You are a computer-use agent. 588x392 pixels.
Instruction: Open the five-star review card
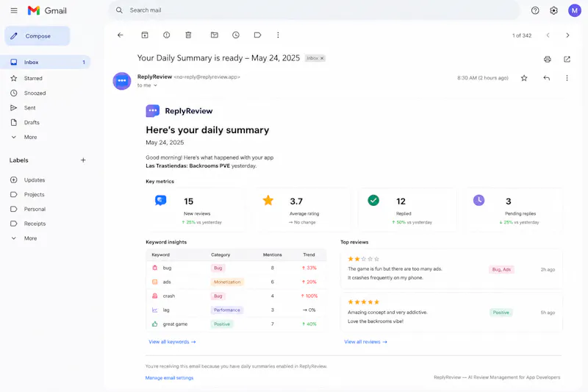point(451,312)
